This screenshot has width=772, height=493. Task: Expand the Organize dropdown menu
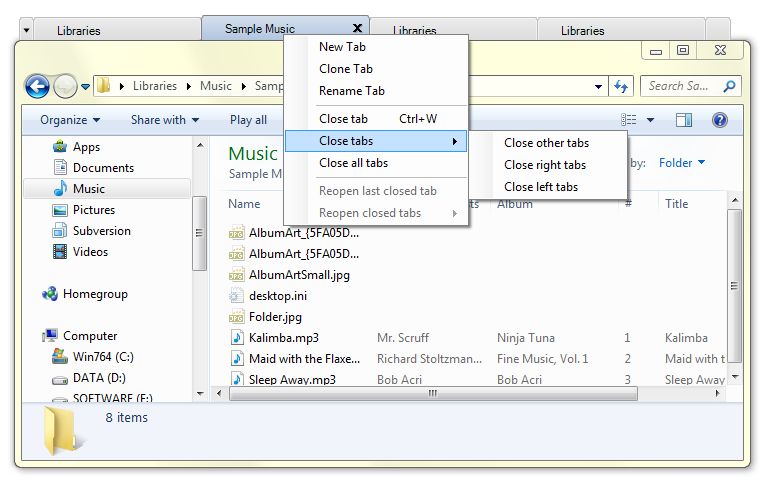[x=69, y=120]
